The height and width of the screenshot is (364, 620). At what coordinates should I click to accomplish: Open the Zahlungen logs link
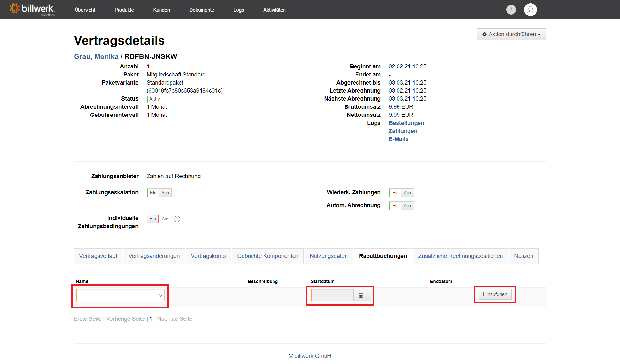tap(403, 131)
